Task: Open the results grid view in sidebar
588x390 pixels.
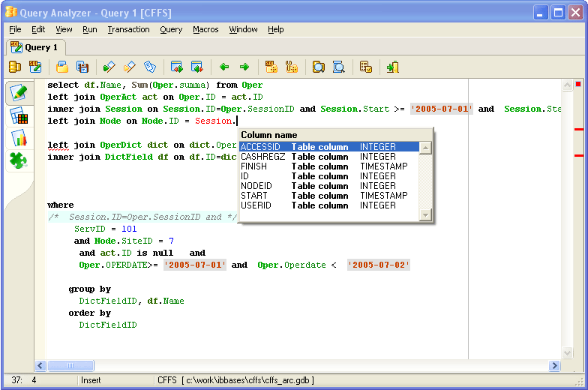Action: click(19, 115)
